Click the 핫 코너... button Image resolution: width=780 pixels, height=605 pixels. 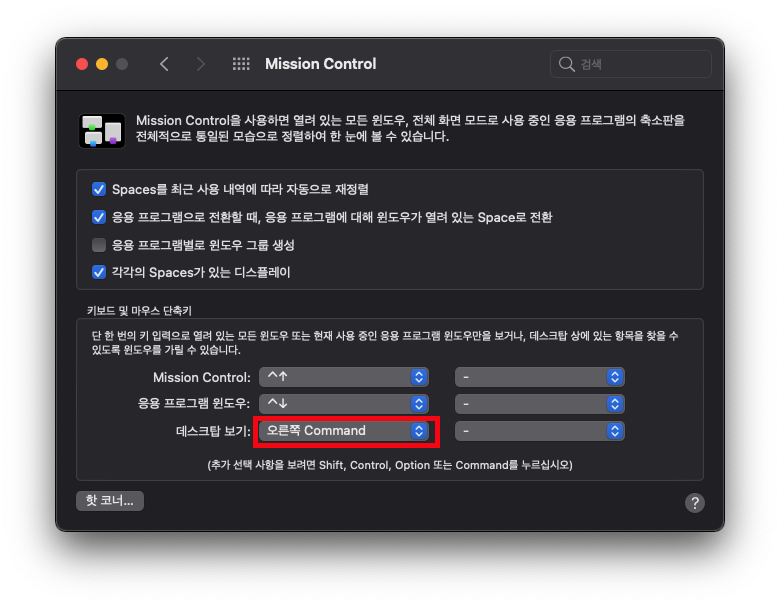[110, 501]
